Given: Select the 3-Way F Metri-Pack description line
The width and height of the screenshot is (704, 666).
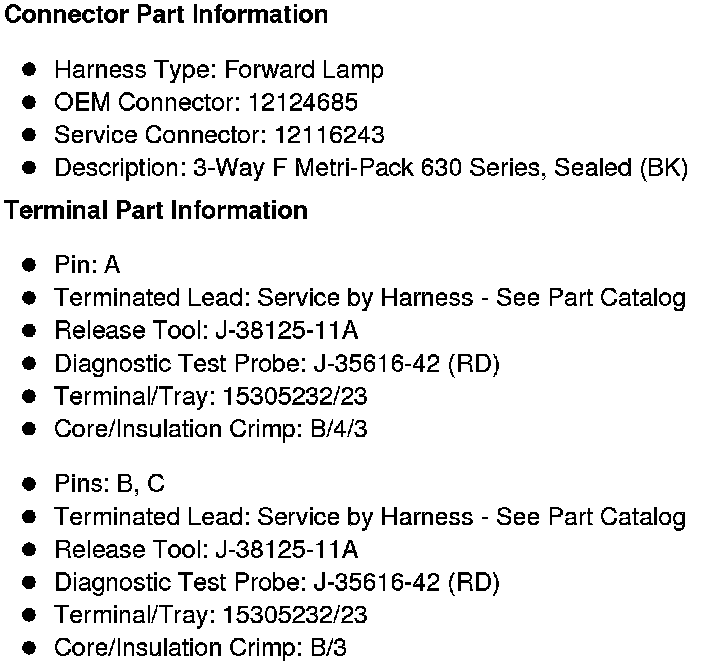Looking at the screenshot, I should click(370, 168).
